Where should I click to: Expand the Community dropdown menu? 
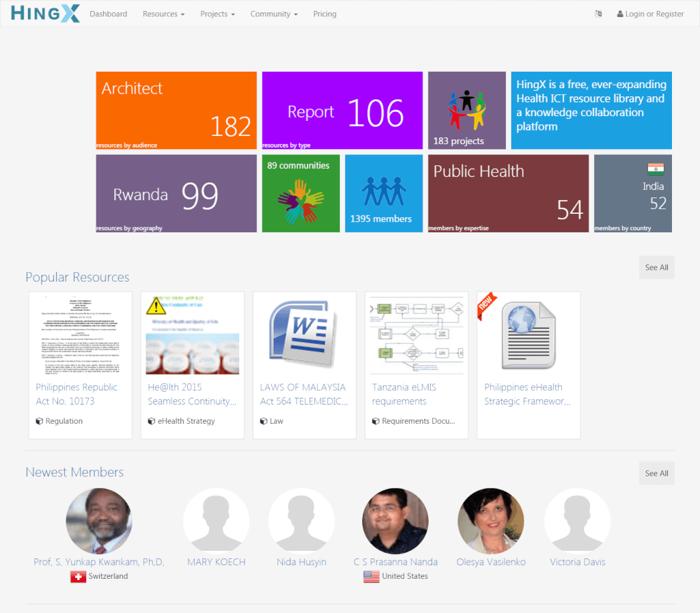coord(273,14)
